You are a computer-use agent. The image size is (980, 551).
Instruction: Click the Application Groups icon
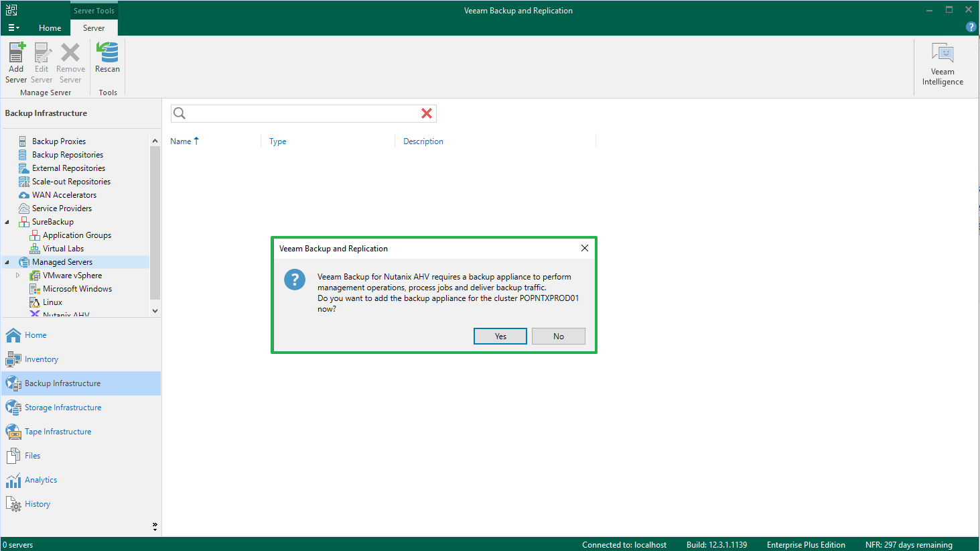click(35, 235)
